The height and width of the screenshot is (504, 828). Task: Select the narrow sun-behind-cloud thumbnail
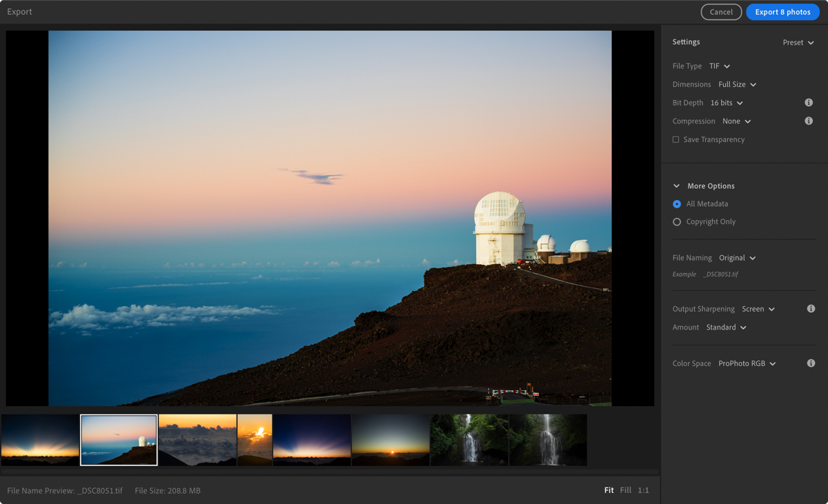tap(255, 440)
